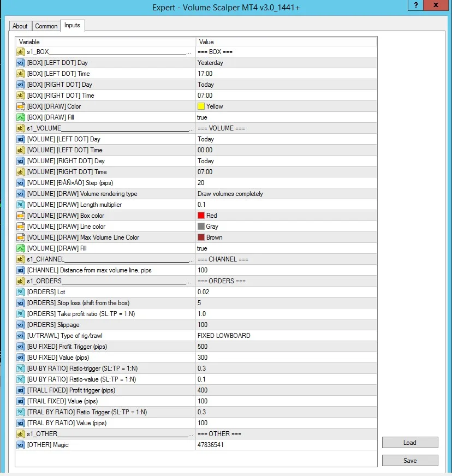
Task: Click the Load button
Action: click(x=410, y=443)
